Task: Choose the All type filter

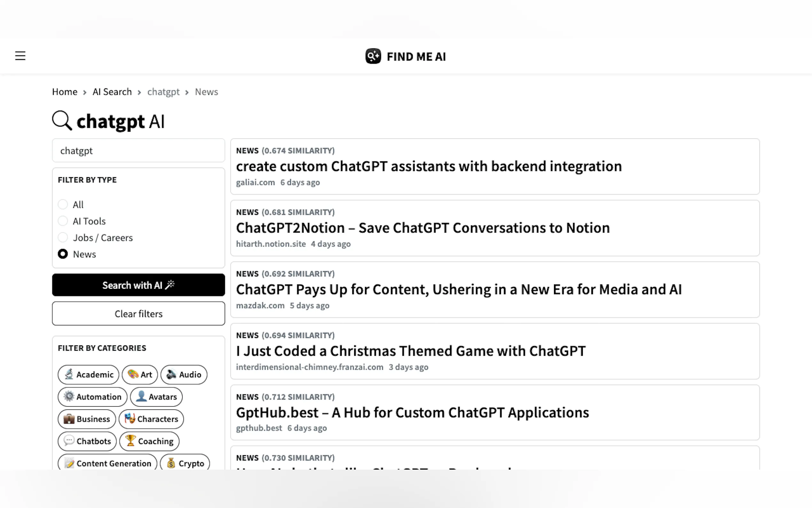Action: point(63,204)
